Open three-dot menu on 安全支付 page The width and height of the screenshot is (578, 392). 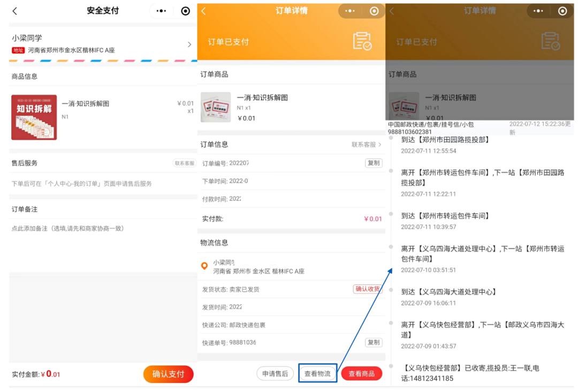(161, 11)
